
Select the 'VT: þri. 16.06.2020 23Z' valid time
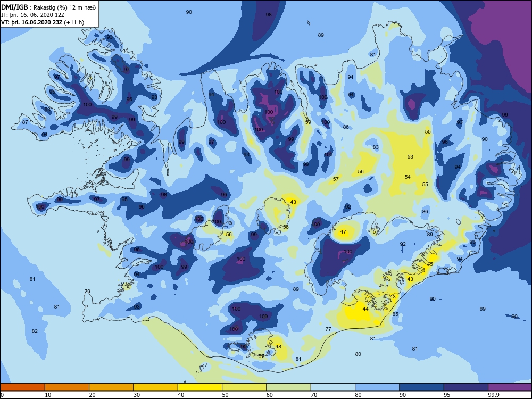31,22
